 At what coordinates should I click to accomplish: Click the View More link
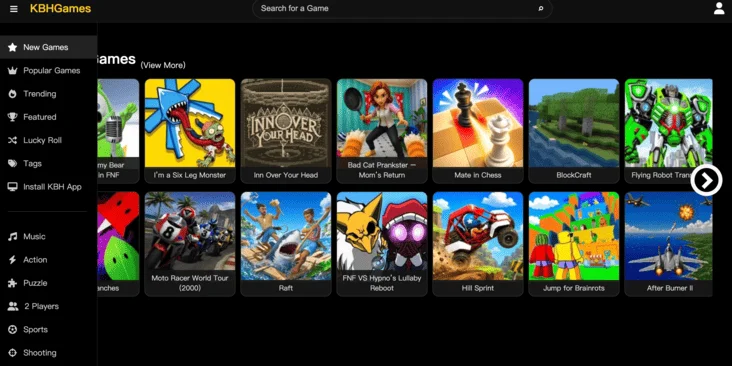163,65
